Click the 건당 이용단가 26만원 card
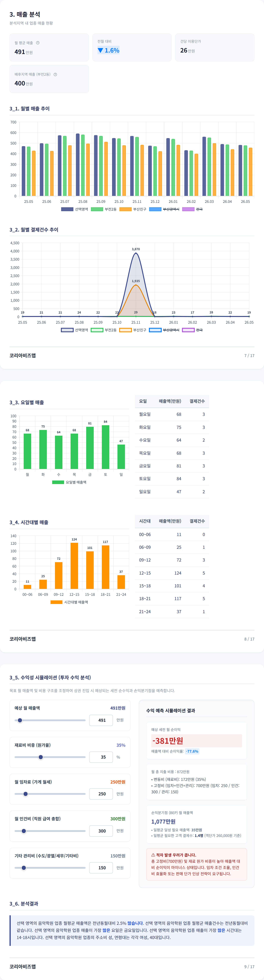The height and width of the screenshot is (980, 264). [215, 47]
